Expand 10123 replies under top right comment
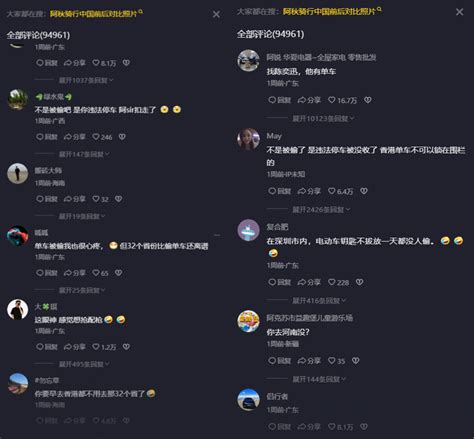Image resolution: width=474 pixels, height=439 pixels. pyautogui.click(x=323, y=118)
